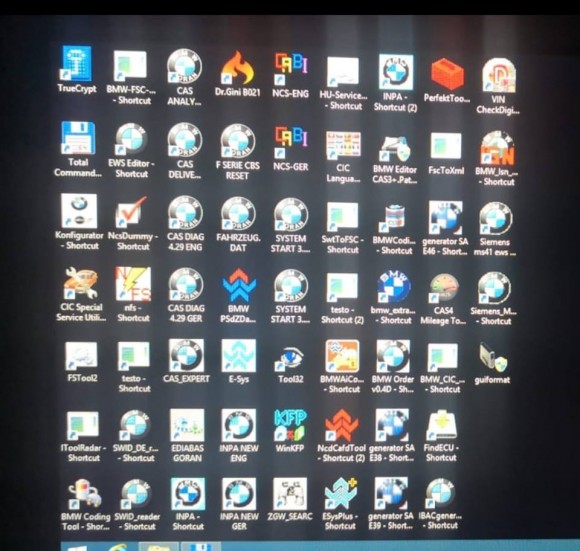
Task: Open ESysPlus shortcut
Action: point(341,494)
